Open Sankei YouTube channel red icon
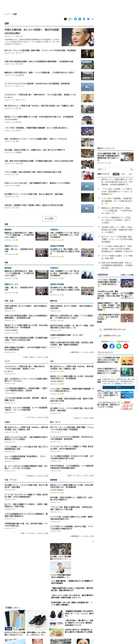Viewport: 138px width, 644px height. (x=126, y=346)
